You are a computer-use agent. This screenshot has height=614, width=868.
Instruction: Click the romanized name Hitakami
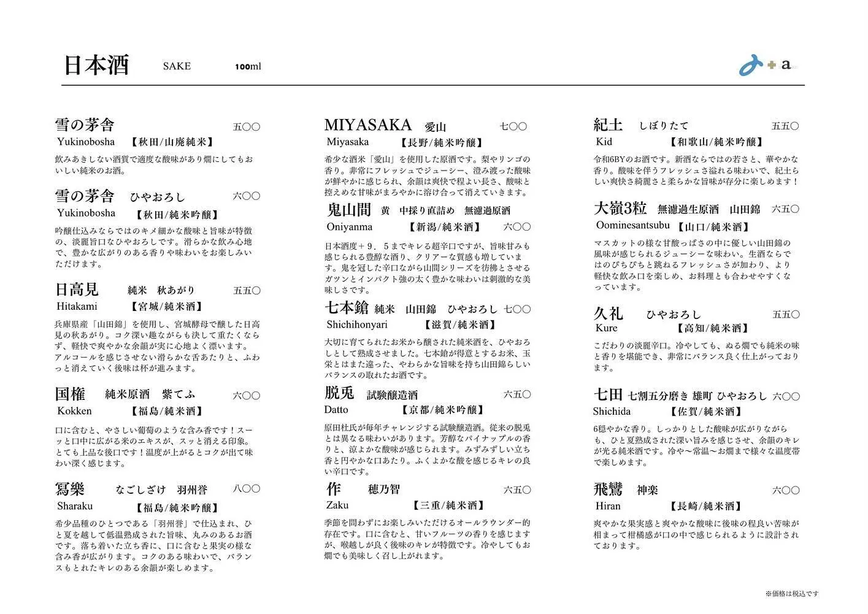[77, 306]
